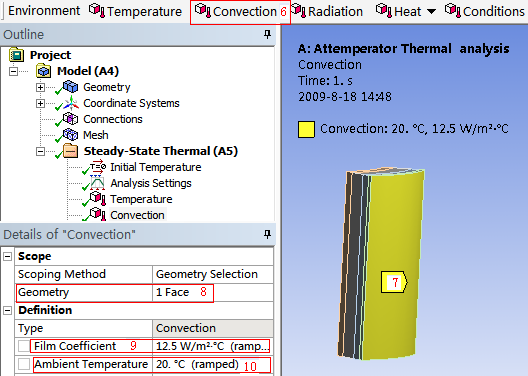
Task: Expand the Geometry tree node
Action: (40, 88)
